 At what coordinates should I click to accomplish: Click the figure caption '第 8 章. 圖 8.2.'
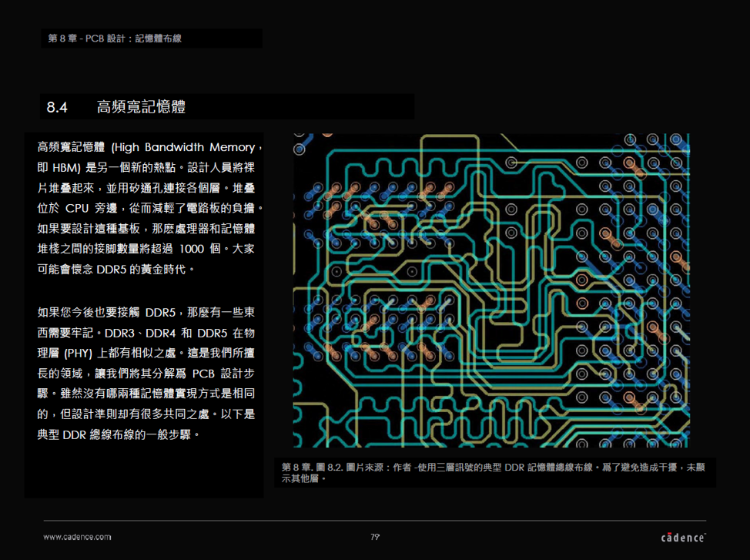coord(312,468)
